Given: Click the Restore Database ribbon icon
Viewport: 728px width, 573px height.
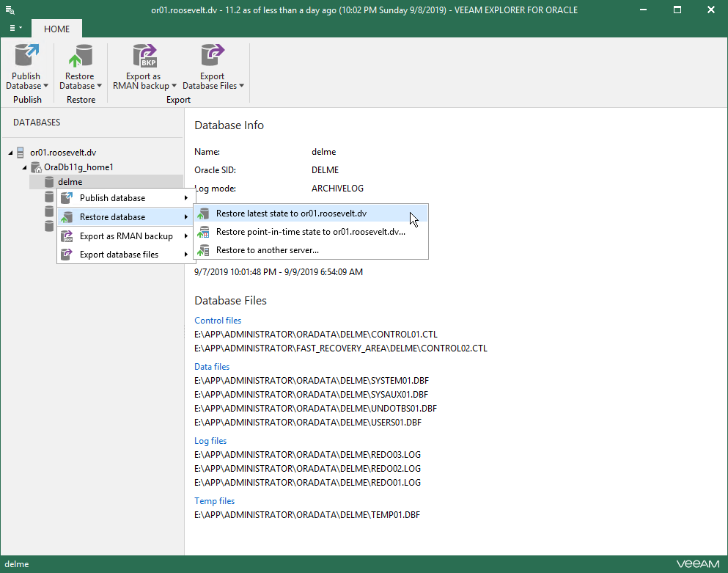Looking at the screenshot, I should 79,56.
